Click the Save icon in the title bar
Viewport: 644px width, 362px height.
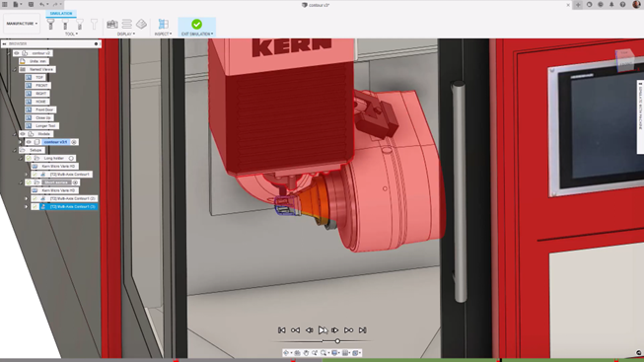pyautogui.click(x=31, y=5)
